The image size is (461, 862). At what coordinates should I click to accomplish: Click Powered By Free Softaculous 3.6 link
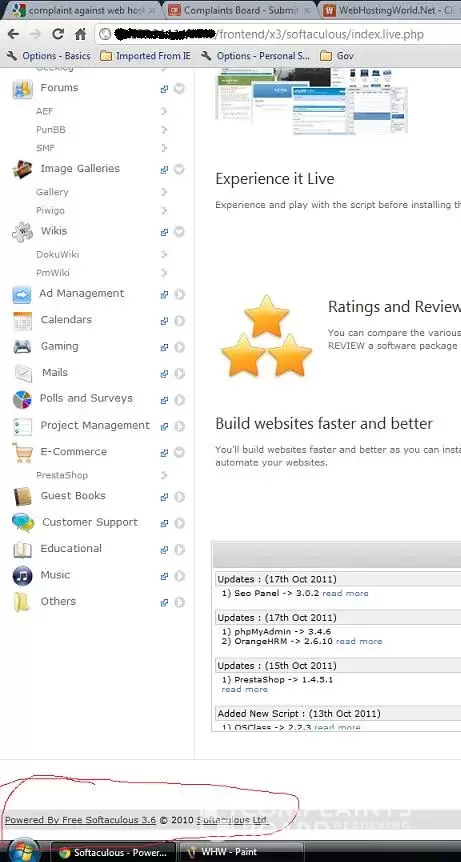point(81,820)
